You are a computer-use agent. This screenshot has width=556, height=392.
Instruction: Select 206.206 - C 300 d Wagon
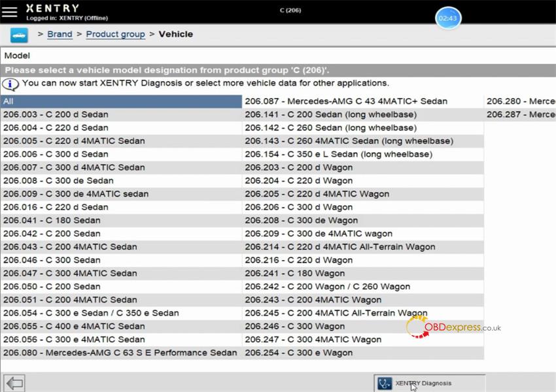pos(363,207)
